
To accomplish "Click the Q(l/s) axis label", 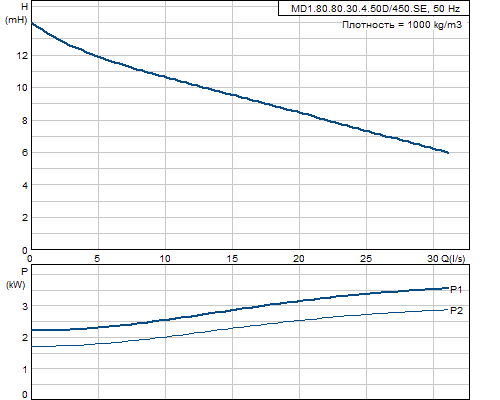I will pyautogui.click(x=453, y=259).
